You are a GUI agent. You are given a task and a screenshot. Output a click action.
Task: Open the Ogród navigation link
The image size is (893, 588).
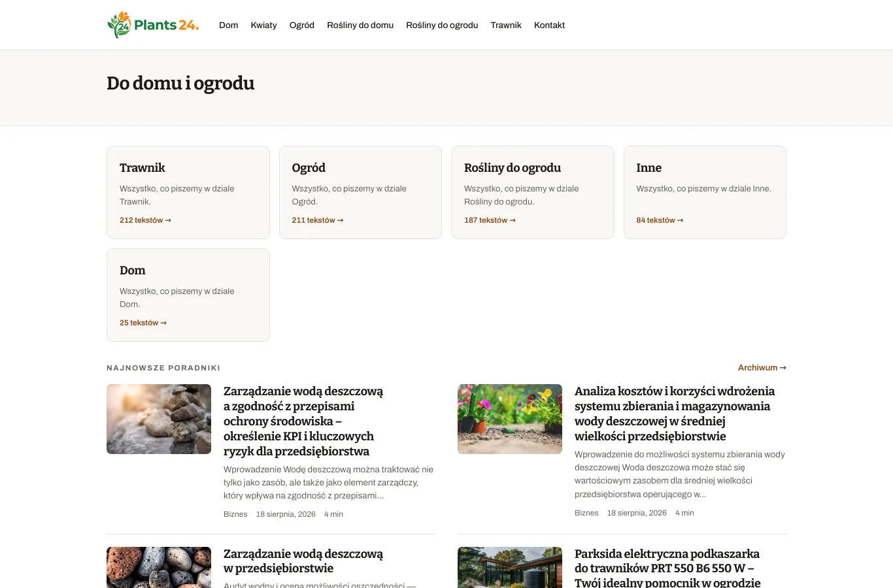pyautogui.click(x=302, y=25)
